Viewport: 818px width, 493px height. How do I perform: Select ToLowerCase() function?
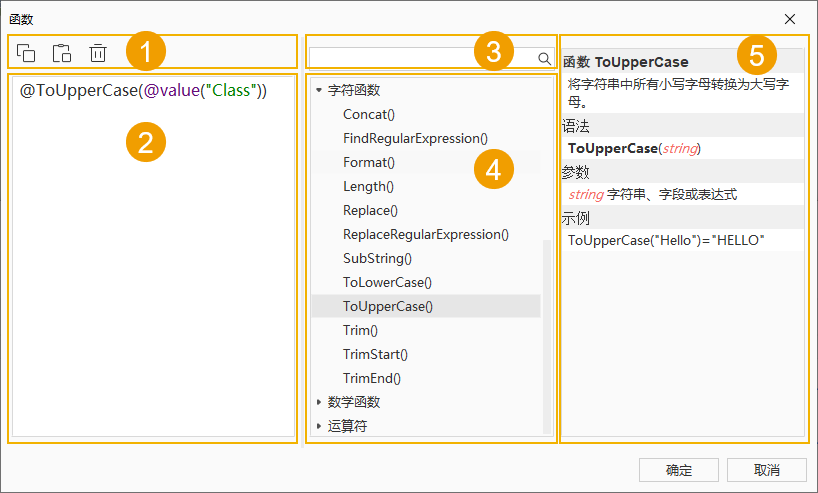387,282
